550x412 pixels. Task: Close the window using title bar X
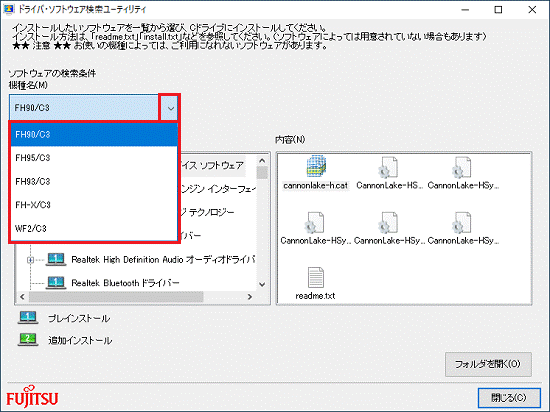click(x=532, y=9)
